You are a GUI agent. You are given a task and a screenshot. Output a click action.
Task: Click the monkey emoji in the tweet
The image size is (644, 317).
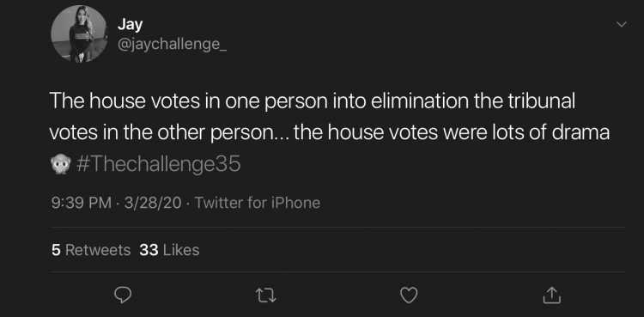pos(60,164)
